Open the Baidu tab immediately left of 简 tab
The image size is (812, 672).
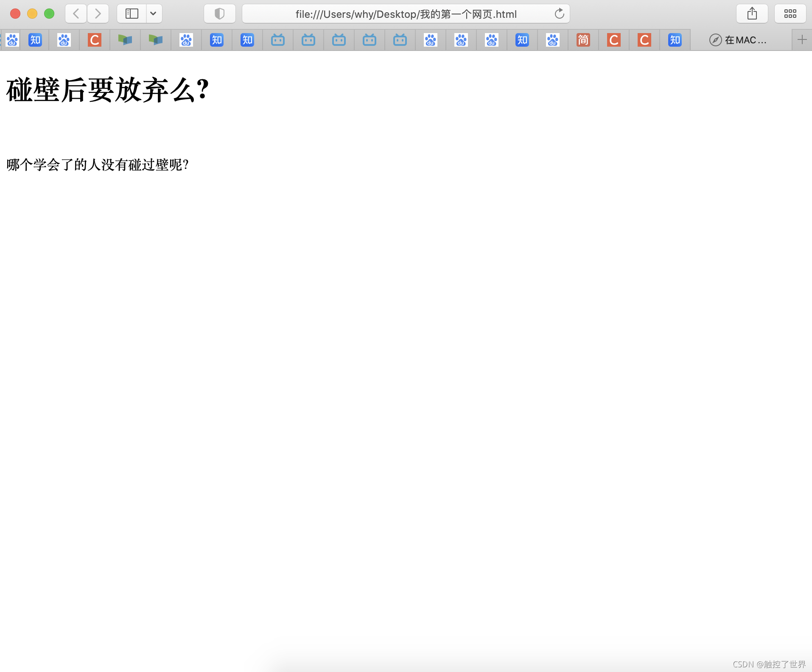tap(553, 40)
